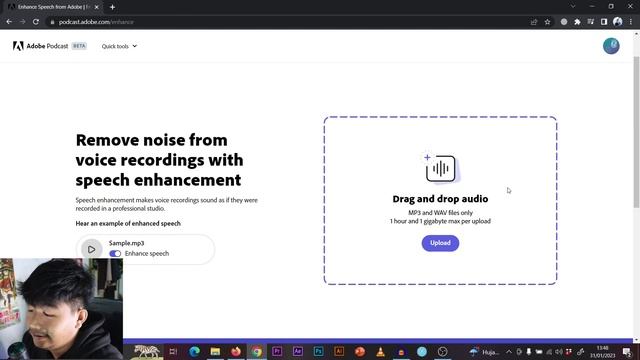Image resolution: width=640 pixels, height=360 pixels.
Task: Show hidden system tray icons
Action: tap(509, 351)
